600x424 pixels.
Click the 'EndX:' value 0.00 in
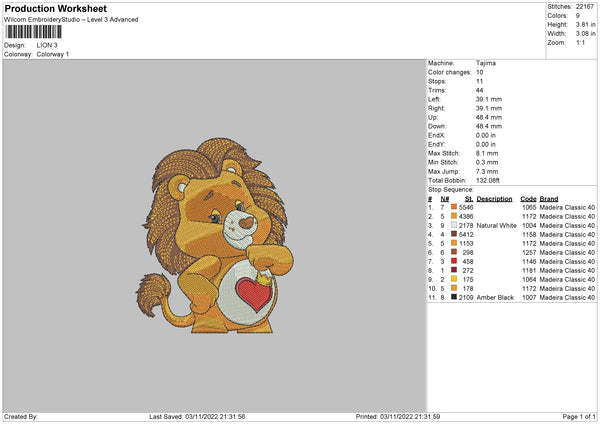(486, 135)
